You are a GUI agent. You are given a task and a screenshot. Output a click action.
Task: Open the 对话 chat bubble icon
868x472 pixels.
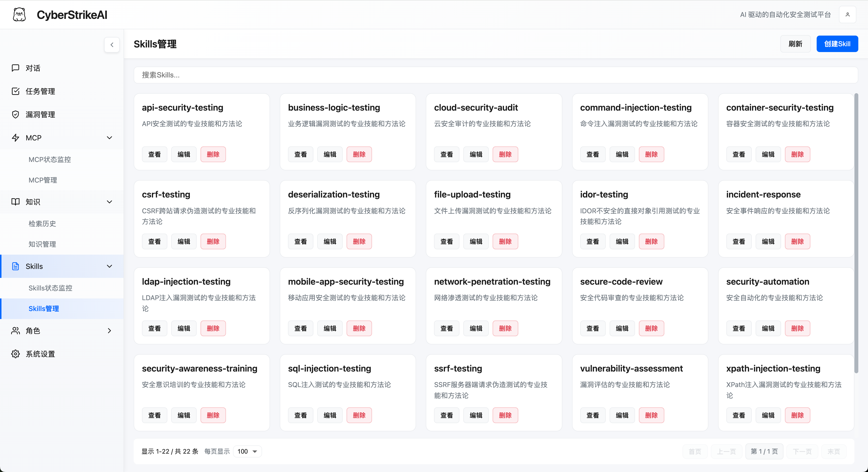pyautogui.click(x=15, y=68)
